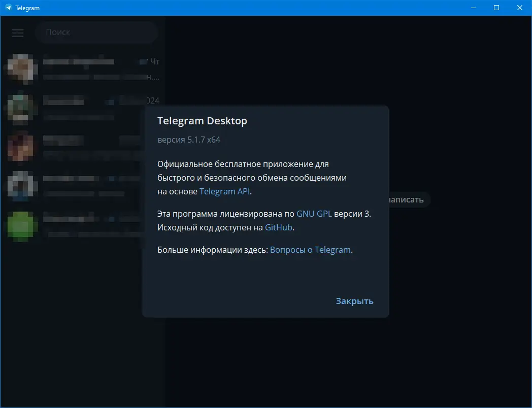Click the Поиск search field
Viewport: 532px width, 408px height.
[96, 32]
